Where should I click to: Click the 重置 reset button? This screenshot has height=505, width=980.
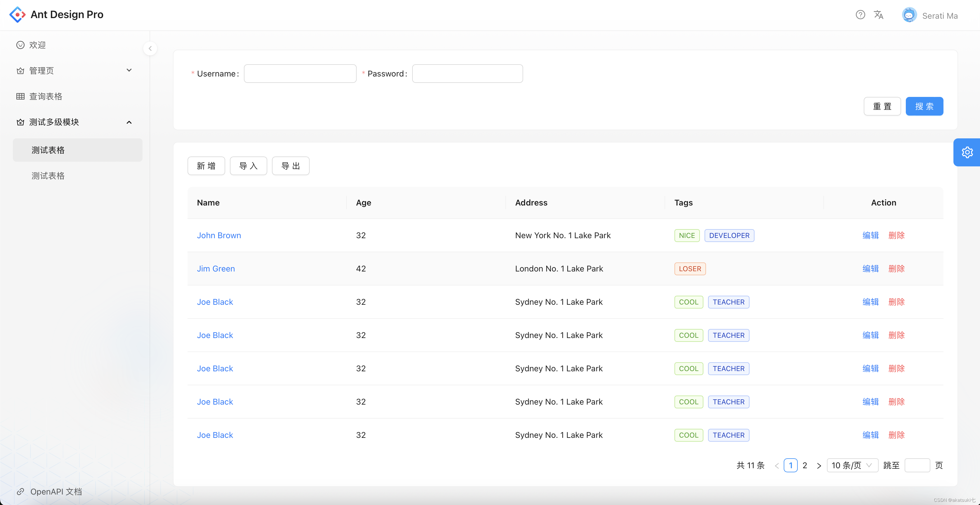(x=882, y=107)
